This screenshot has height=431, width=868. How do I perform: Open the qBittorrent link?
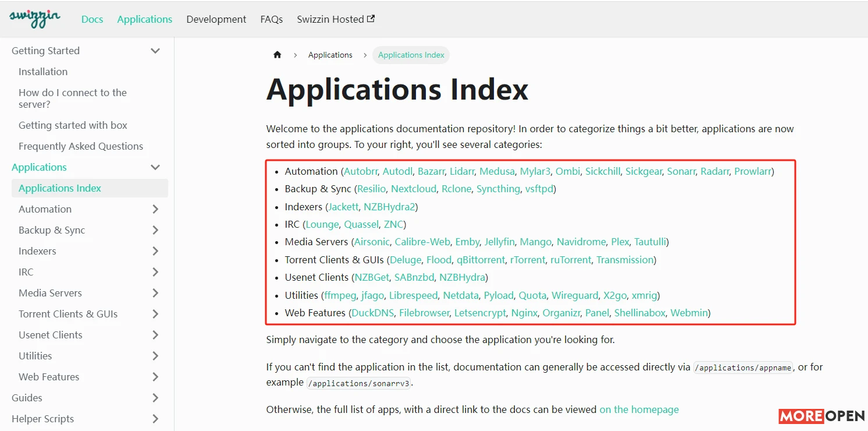click(x=481, y=260)
